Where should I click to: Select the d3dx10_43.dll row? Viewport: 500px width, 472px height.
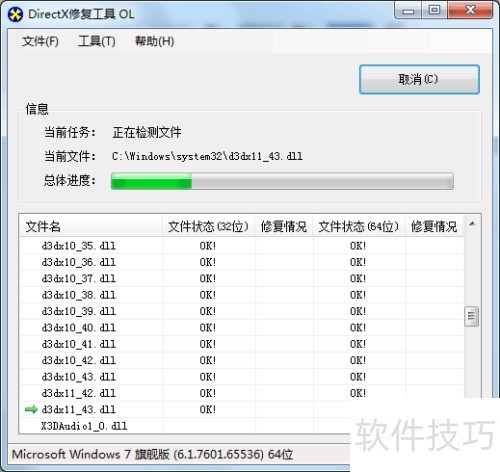(242, 377)
